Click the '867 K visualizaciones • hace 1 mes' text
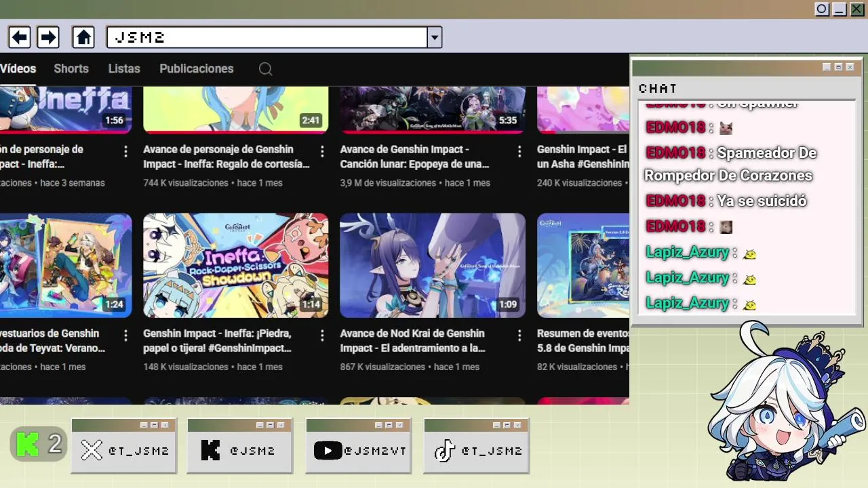Image resolution: width=868 pixels, height=488 pixels. point(410,367)
